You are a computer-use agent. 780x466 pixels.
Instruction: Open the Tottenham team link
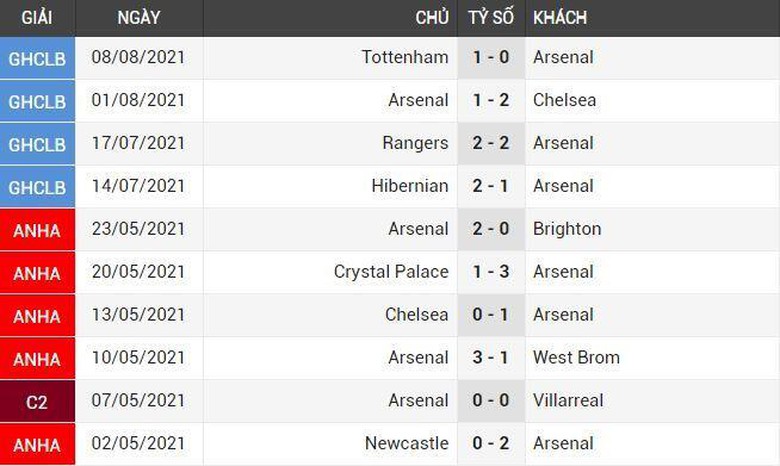[405, 58]
